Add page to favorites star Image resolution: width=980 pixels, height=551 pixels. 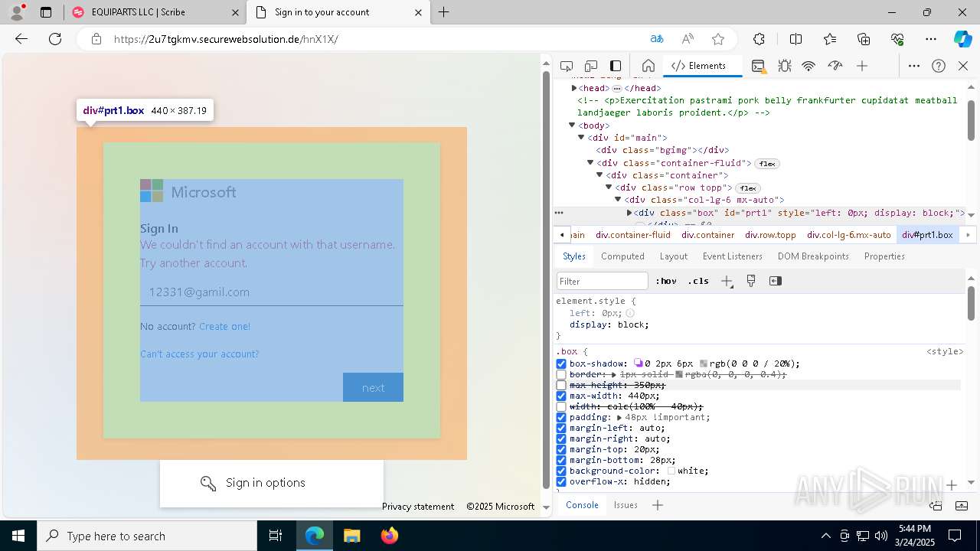pyautogui.click(x=717, y=39)
